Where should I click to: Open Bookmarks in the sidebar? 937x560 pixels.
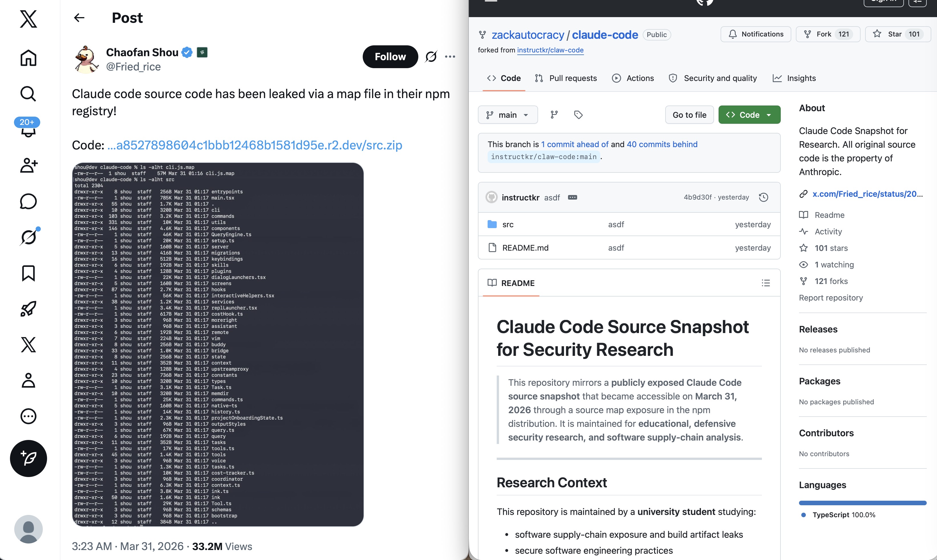pos(28,273)
